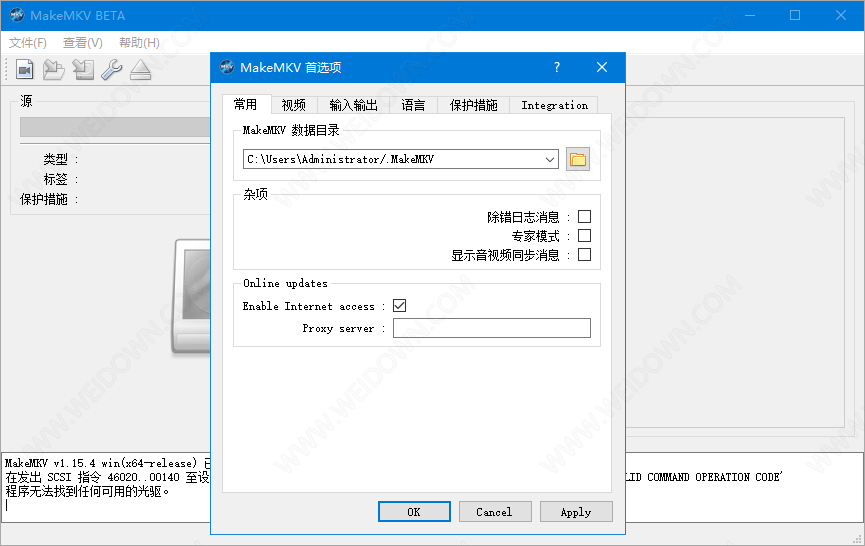
Task: Click the source drive dropdown in main window
Action: (x=115, y=127)
